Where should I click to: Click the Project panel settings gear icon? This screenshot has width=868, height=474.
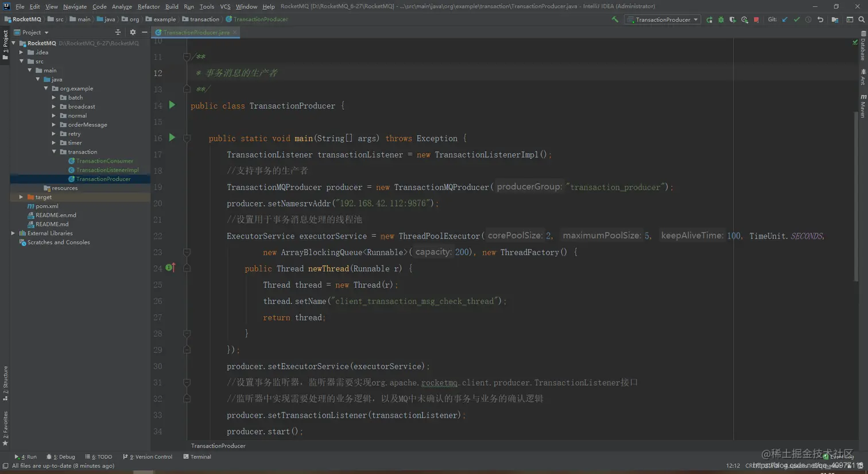pos(133,32)
